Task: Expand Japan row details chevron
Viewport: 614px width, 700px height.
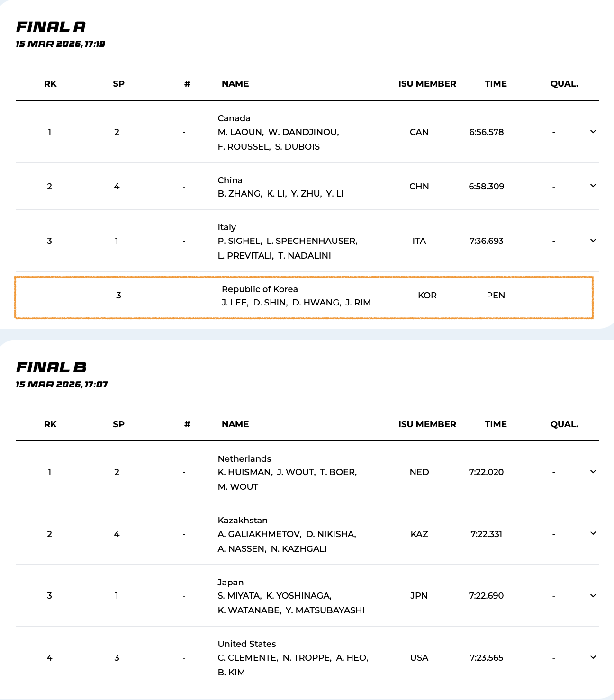Action: coord(593,596)
